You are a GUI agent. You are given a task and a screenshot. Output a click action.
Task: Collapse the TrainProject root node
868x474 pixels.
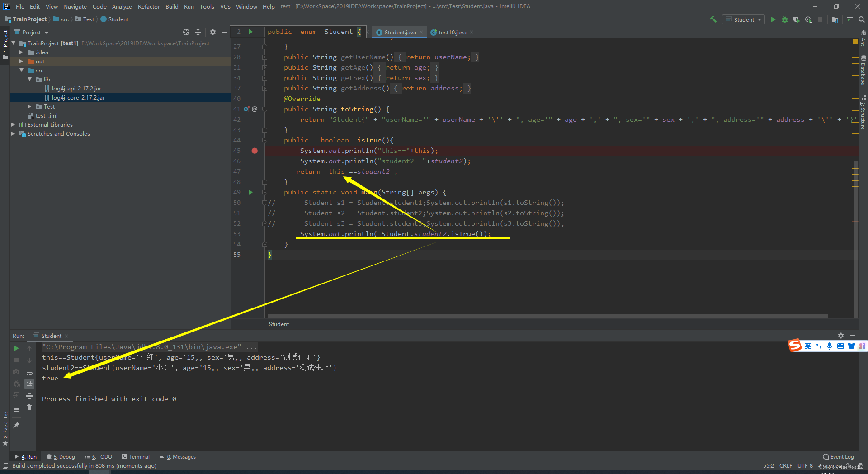(14, 43)
